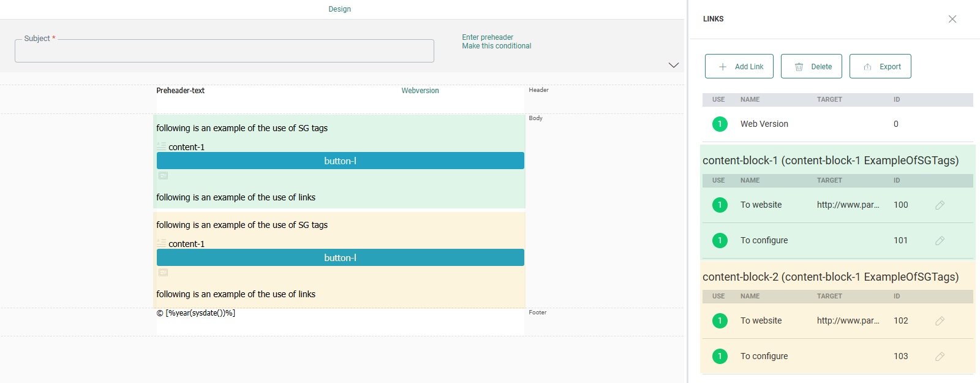Click edit pencil for link ID 103
980x383 pixels.
940,357
